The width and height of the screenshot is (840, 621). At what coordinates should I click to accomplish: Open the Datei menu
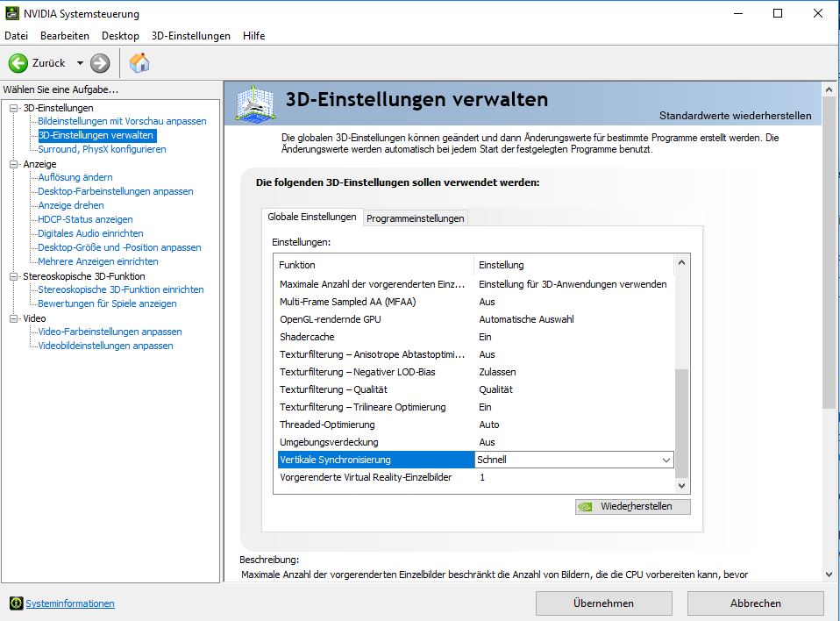pyautogui.click(x=16, y=36)
